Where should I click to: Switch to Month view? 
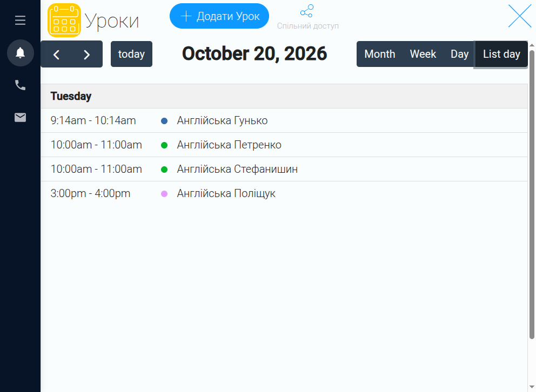[379, 54]
